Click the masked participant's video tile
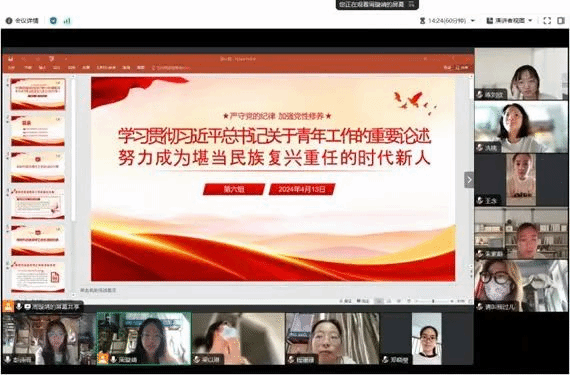This screenshot has height=375, width=570. pyautogui.click(x=521, y=286)
